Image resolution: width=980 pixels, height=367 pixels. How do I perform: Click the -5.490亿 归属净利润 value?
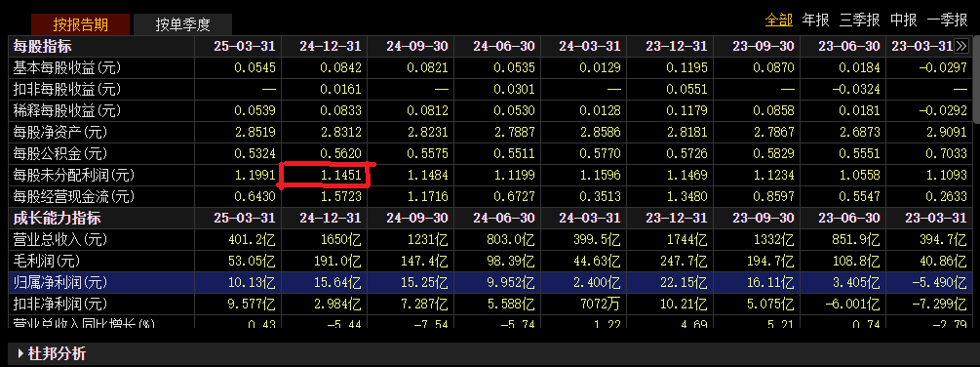coord(939,283)
